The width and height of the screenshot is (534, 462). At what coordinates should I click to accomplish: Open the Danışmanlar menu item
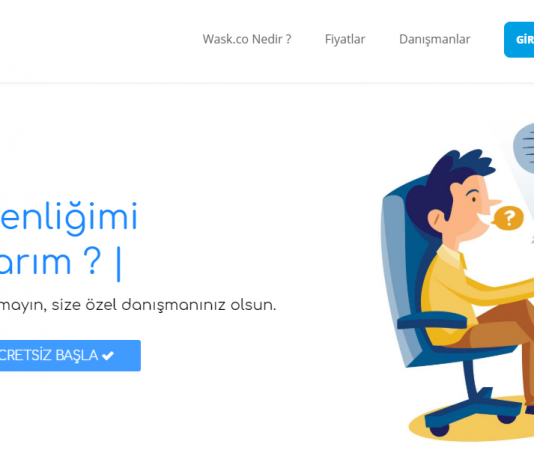(x=435, y=39)
